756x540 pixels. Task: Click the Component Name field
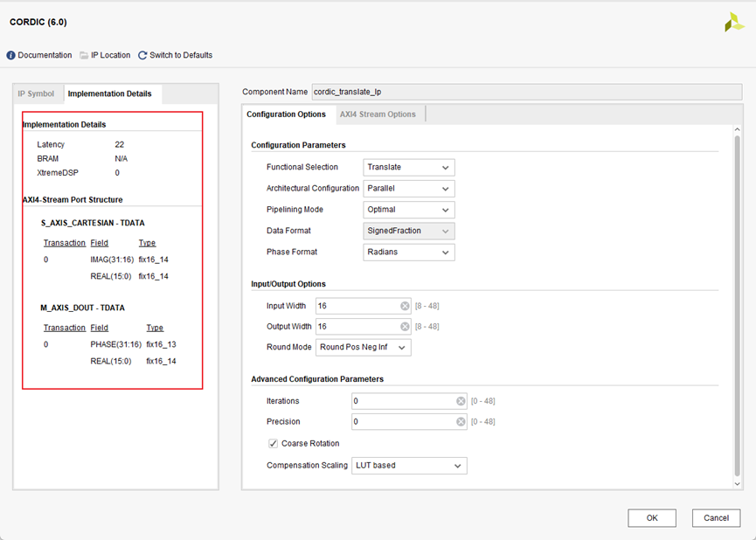coord(527,92)
